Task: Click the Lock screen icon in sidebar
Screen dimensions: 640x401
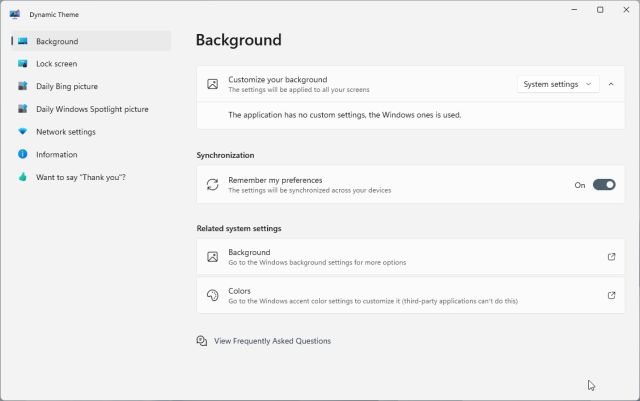Action: [x=22, y=64]
